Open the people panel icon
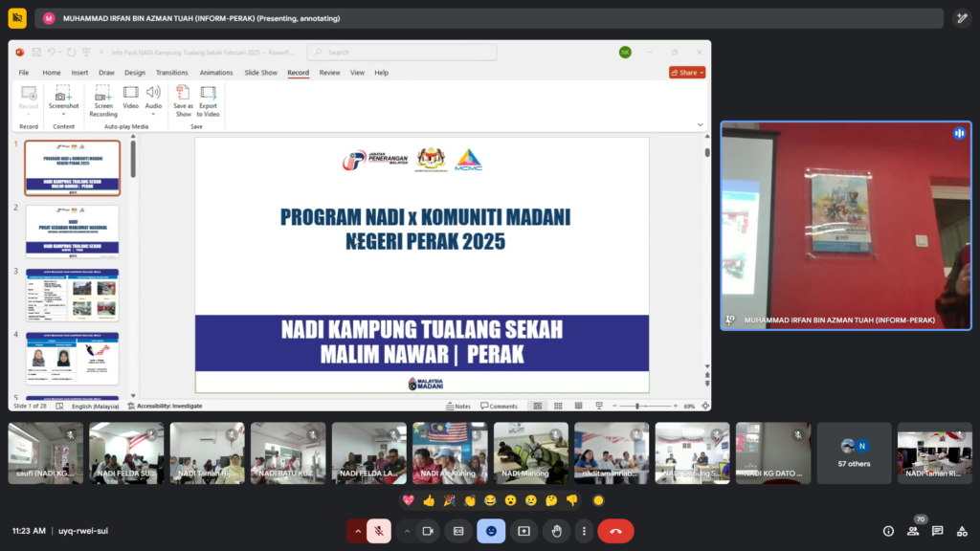This screenshot has height=551, width=980. 913,531
